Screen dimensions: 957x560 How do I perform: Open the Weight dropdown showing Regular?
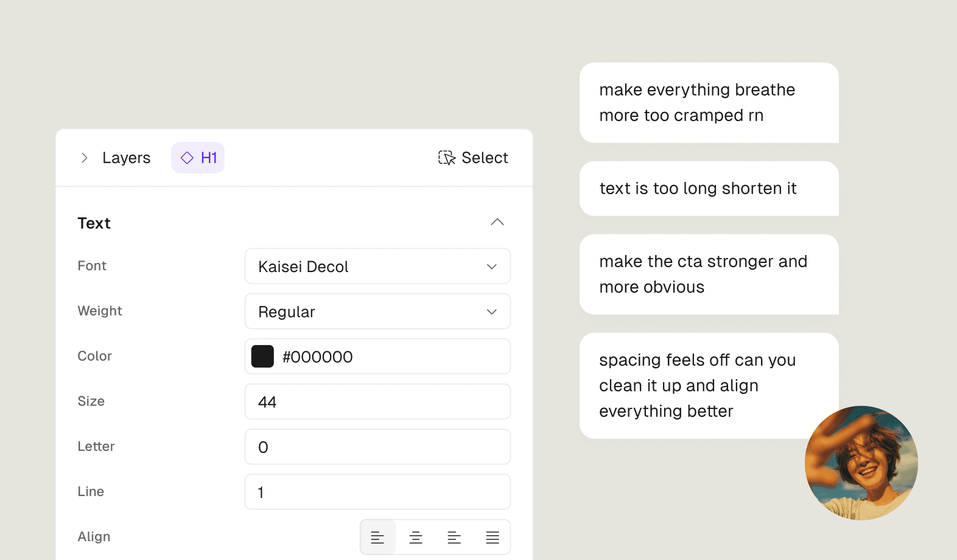(377, 312)
